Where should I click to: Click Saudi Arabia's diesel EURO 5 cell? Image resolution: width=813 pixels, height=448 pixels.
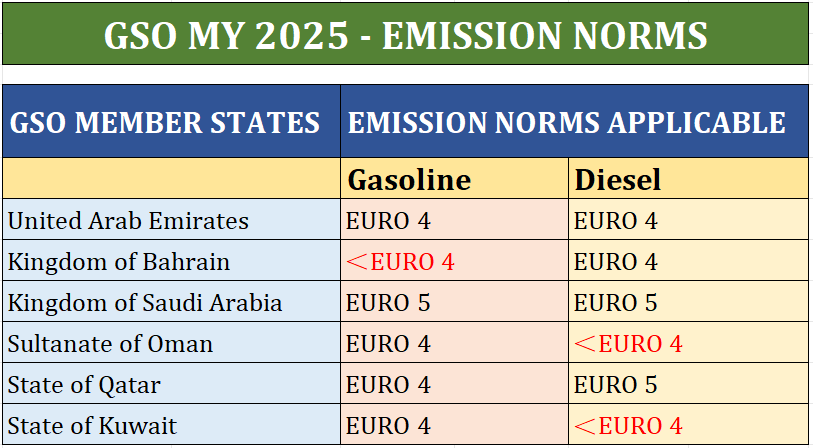tap(689, 301)
